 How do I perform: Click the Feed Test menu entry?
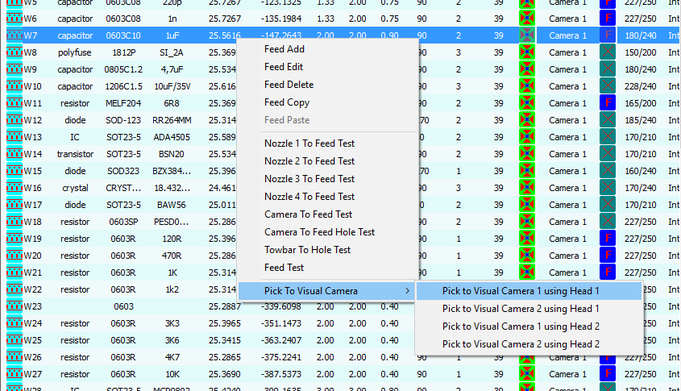[284, 268]
